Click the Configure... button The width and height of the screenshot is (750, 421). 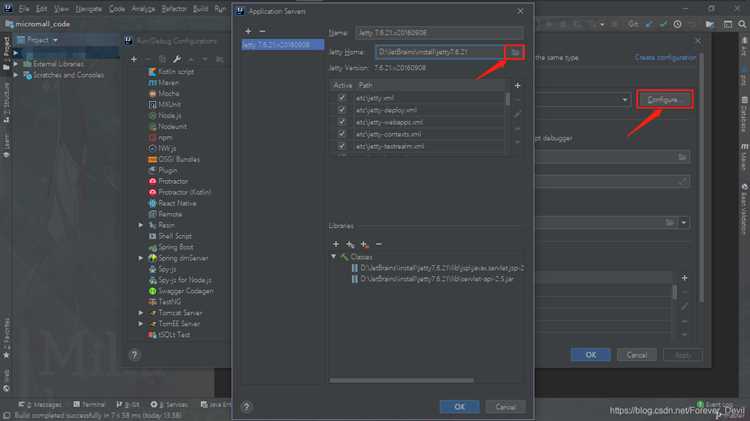click(x=664, y=100)
